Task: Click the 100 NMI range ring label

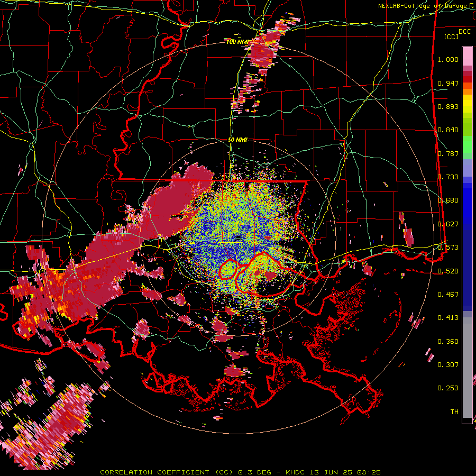Action: click(x=237, y=42)
